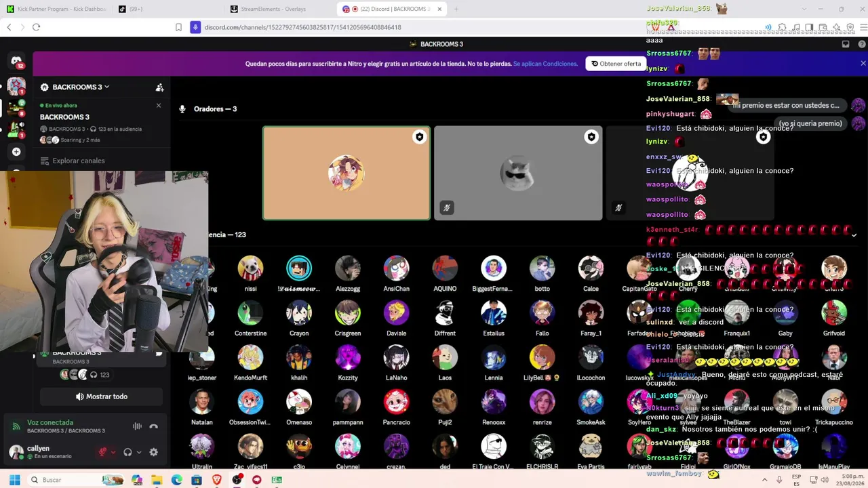Bookmark this page
The width and height of the screenshot is (868, 488).
(x=178, y=27)
